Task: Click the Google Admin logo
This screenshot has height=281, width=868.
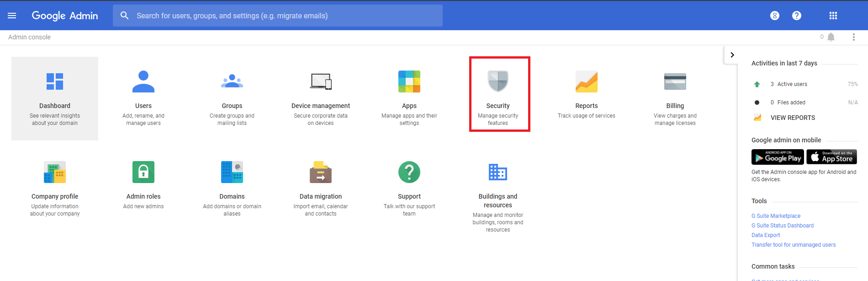Action: coord(65,16)
